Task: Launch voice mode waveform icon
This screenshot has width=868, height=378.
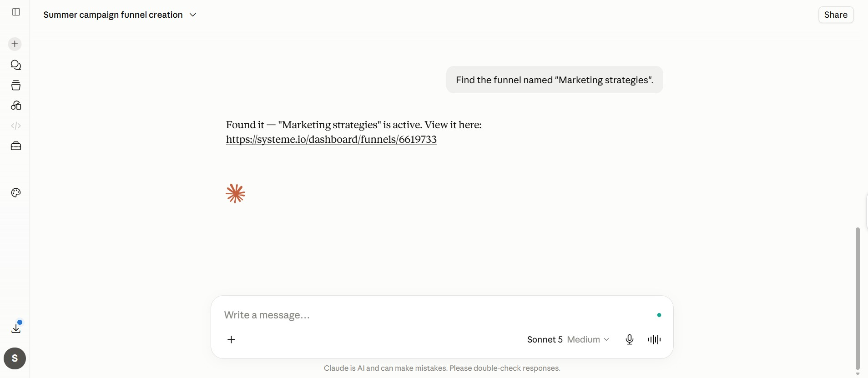Action: tap(654, 340)
